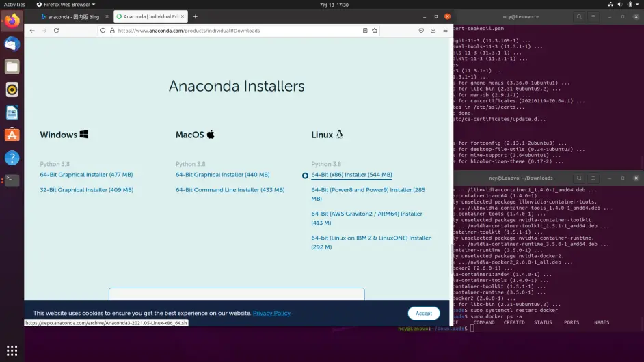Download AWS Graviton2 / ARM64 Installer
The width and height of the screenshot is (644, 362).
click(x=366, y=219)
